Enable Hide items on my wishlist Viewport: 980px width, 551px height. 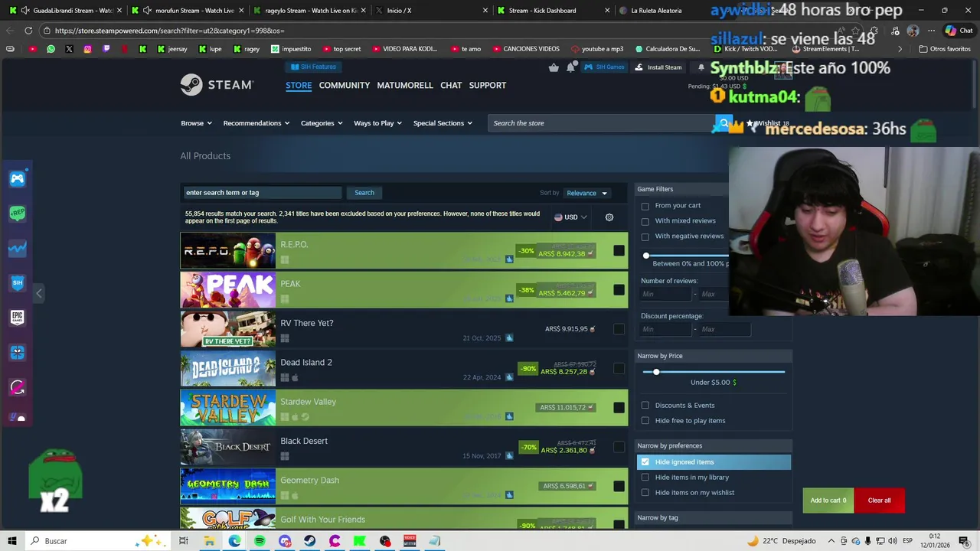click(x=645, y=493)
